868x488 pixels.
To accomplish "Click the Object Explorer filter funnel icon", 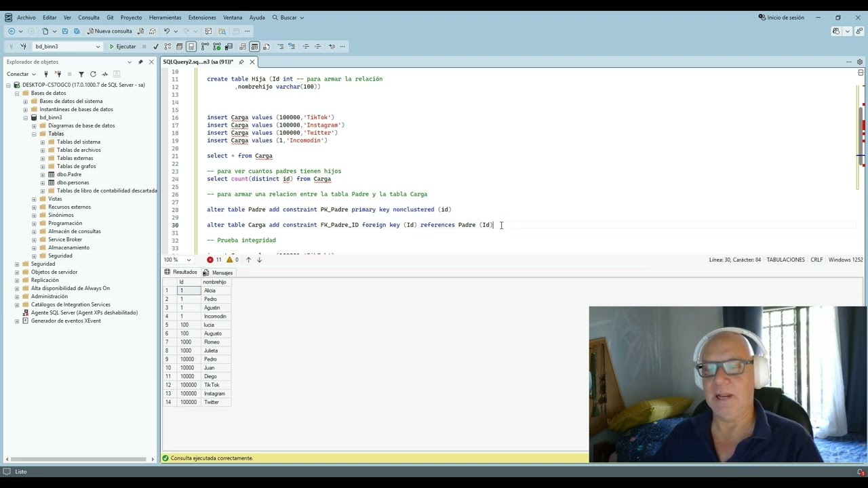I will [x=81, y=74].
